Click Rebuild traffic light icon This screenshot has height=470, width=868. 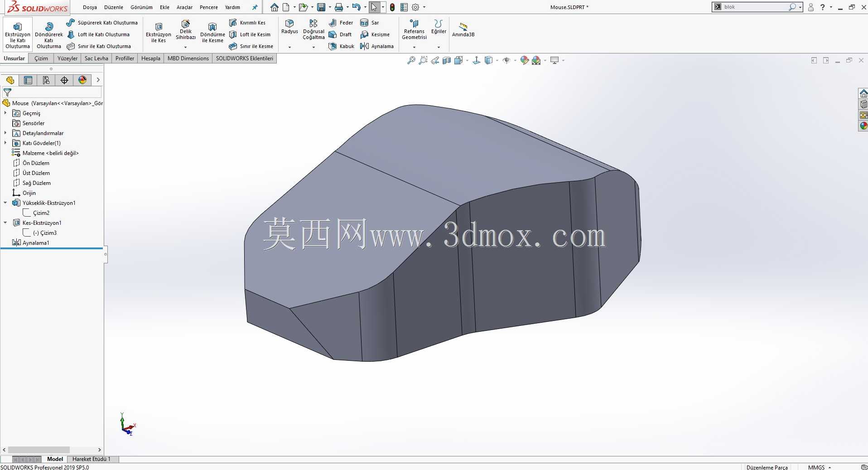point(392,7)
